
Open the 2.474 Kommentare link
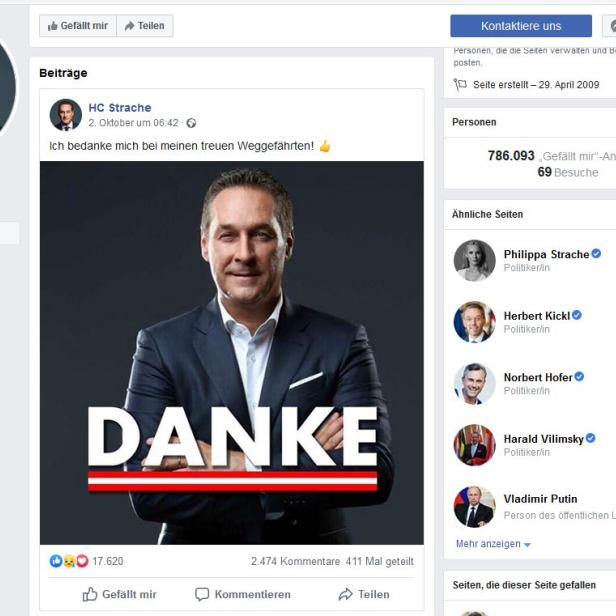coord(296,561)
